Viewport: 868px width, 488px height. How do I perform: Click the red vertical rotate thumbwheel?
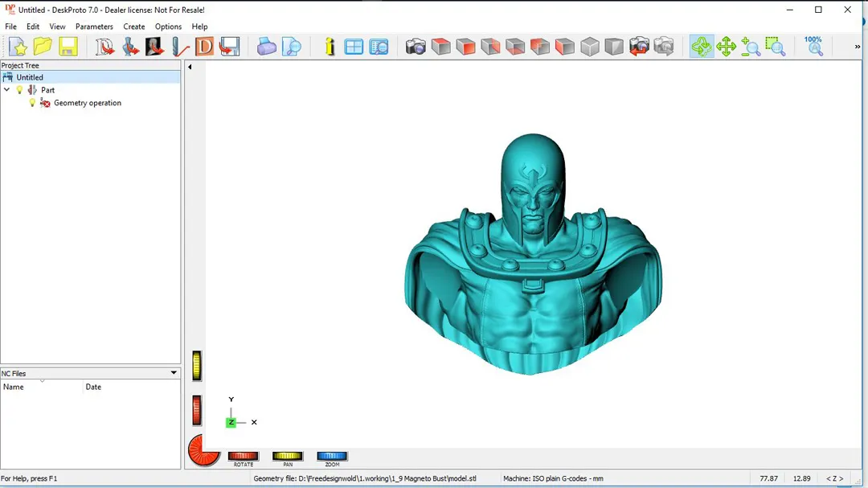pyautogui.click(x=197, y=411)
